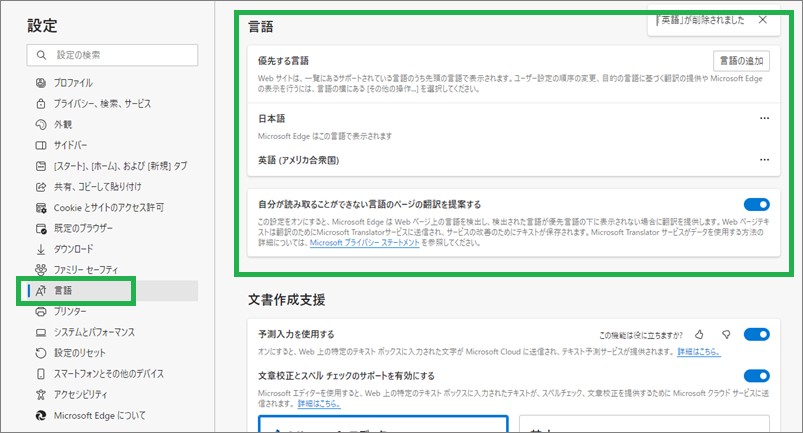Click the 優先する言語 heading
This screenshot has height=433, width=803.
coord(283,61)
